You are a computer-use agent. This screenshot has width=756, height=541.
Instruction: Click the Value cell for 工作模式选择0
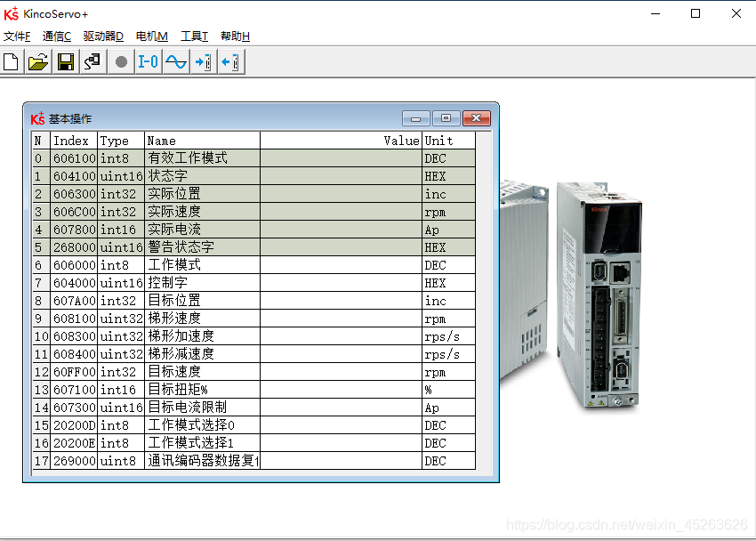(341, 425)
